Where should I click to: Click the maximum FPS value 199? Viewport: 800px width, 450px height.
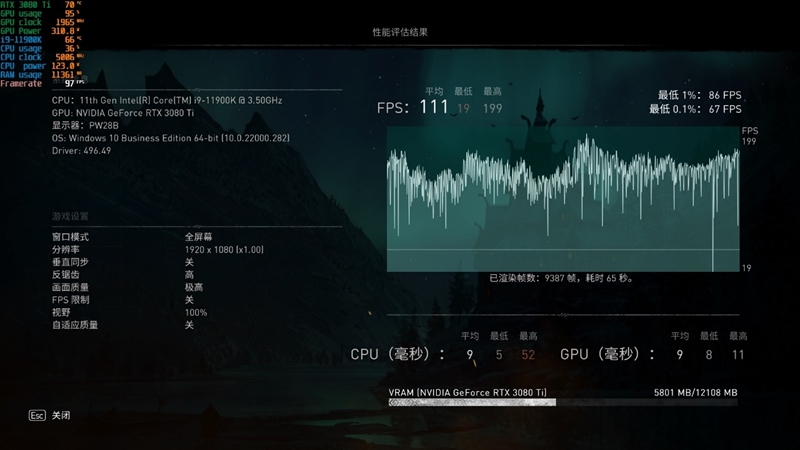point(493,108)
